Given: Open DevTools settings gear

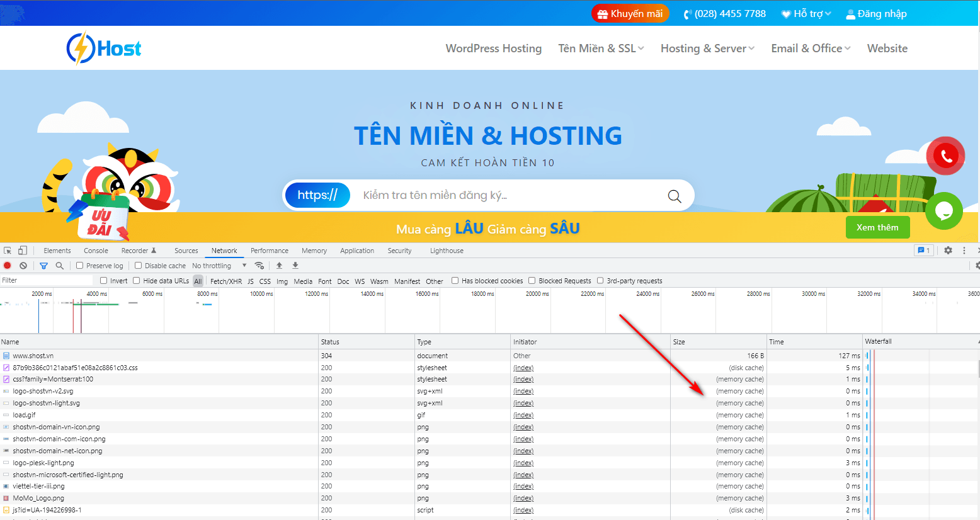Looking at the screenshot, I should [948, 250].
